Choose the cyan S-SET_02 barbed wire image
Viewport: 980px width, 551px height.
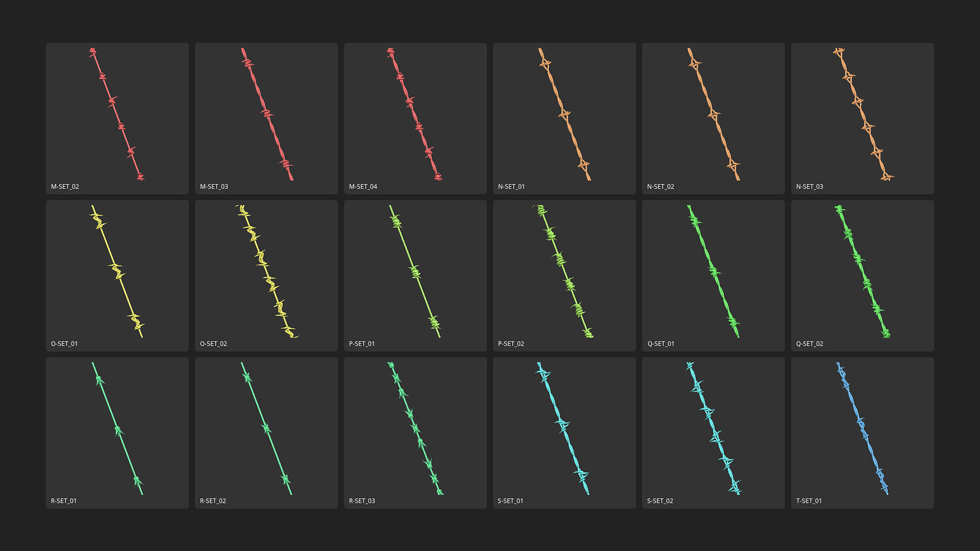pos(713,428)
